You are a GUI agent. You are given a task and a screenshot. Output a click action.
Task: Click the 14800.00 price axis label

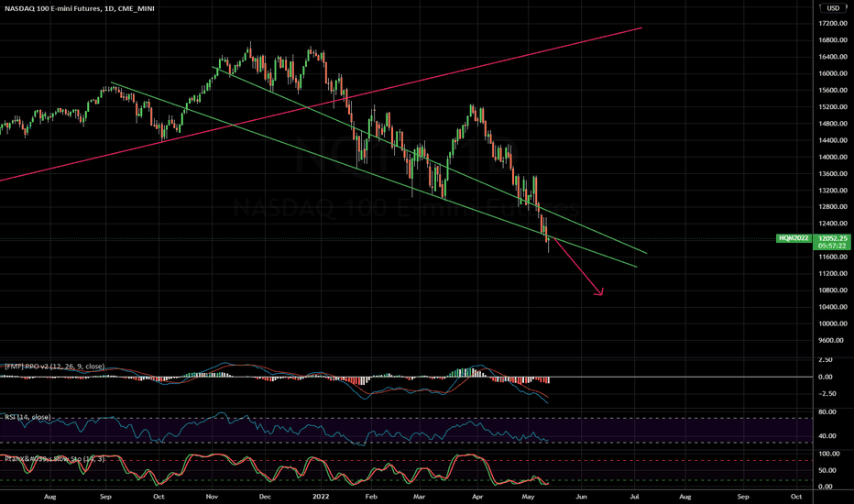(x=833, y=124)
